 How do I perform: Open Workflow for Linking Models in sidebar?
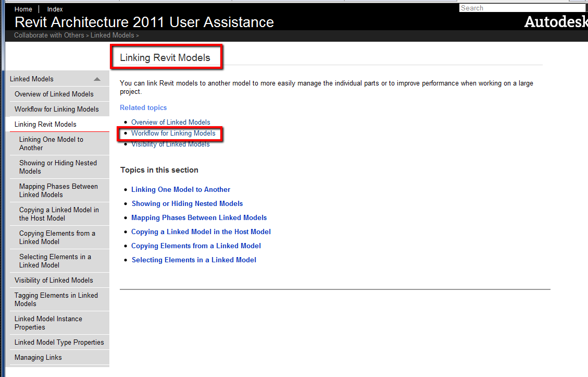click(x=57, y=109)
